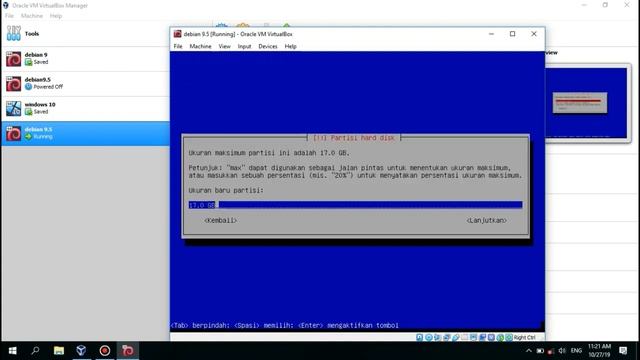Click the shared folders status icon
The width and height of the screenshot is (640, 360).
pos(464,338)
